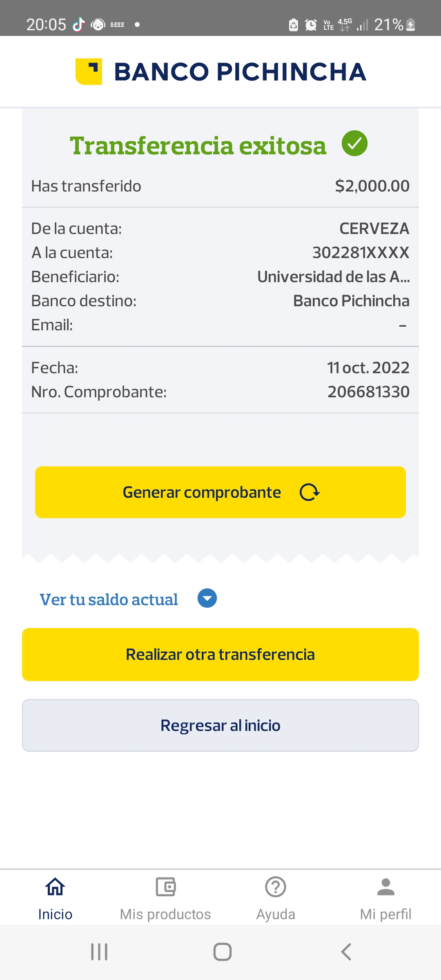Tap the comprobante number 206681330
The image size is (441, 980).
point(368,392)
